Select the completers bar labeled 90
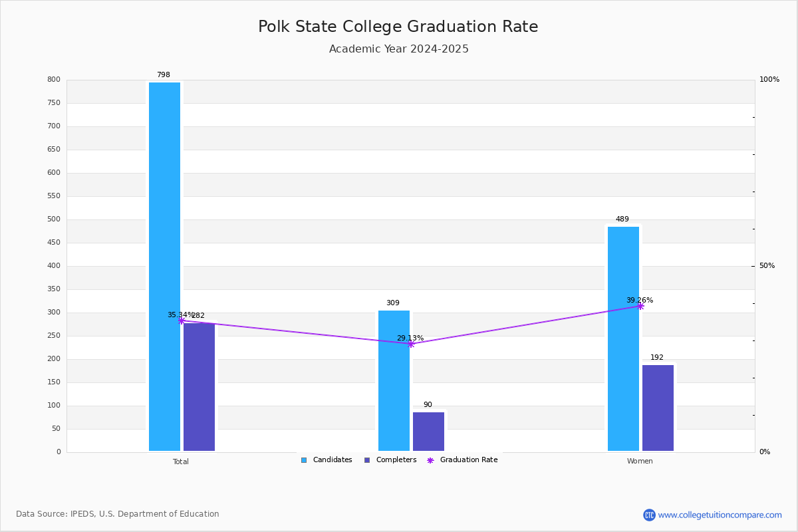The width and height of the screenshot is (798, 532). click(428, 432)
